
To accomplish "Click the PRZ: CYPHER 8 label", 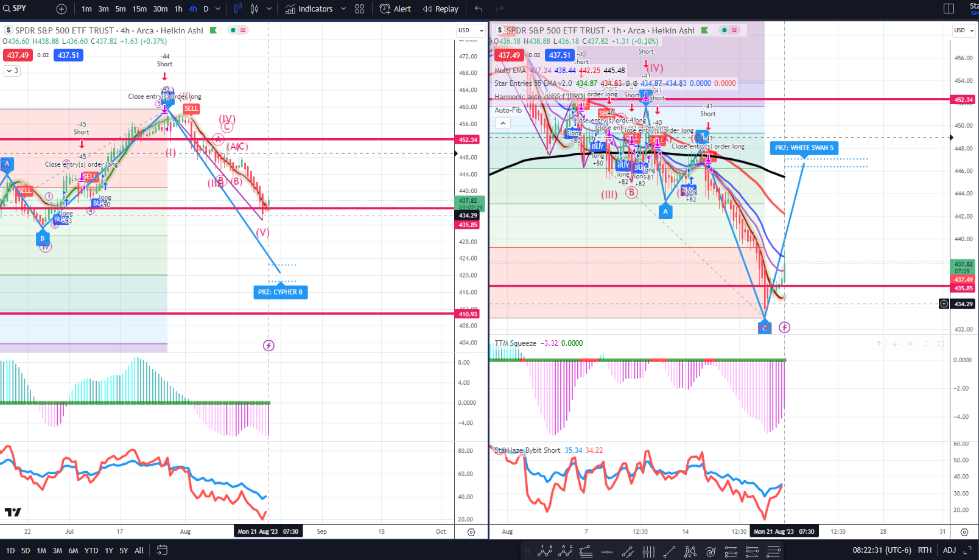I will pyautogui.click(x=280, y=292).
